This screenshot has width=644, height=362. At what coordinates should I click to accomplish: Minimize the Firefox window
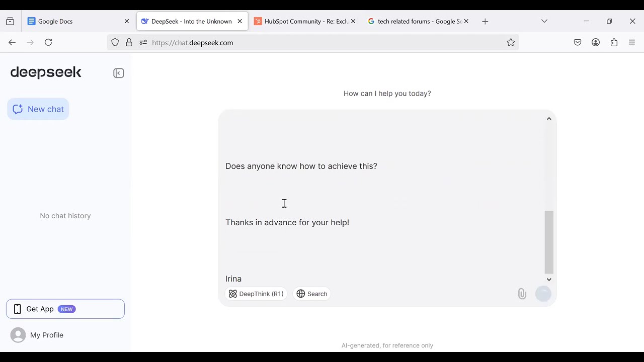(x=586, y=21)
